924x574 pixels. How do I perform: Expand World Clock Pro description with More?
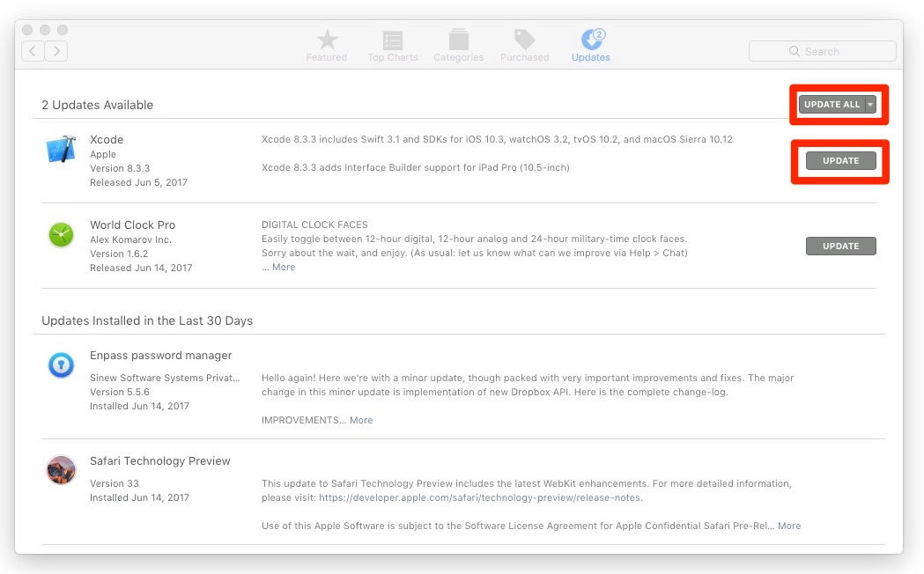point(284,267)
